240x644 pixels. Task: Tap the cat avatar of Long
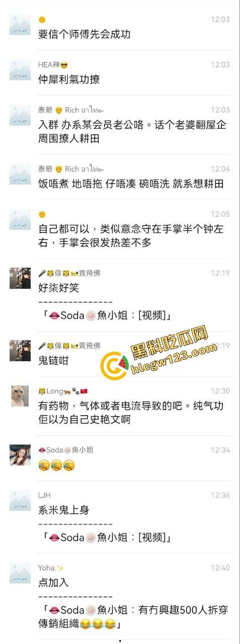20,396
